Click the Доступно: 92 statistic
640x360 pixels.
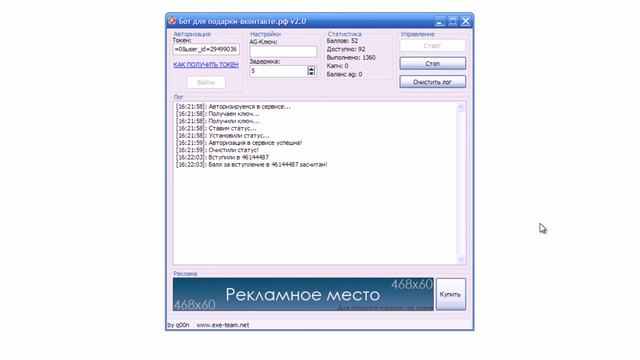(346, 49)
